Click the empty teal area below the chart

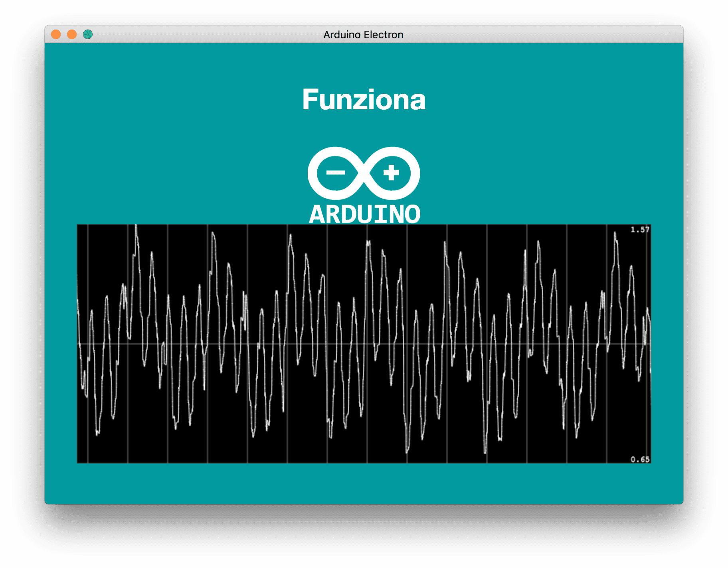point(364,483)
